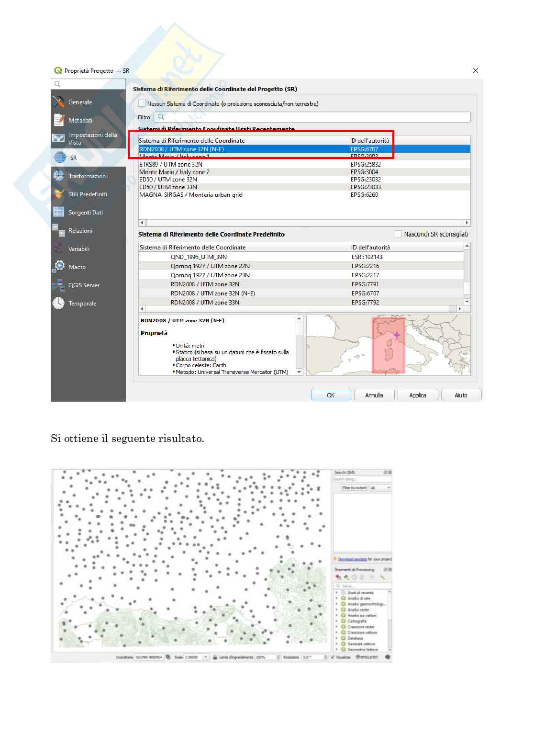Open the Macro gear icon

coord(59,267)
